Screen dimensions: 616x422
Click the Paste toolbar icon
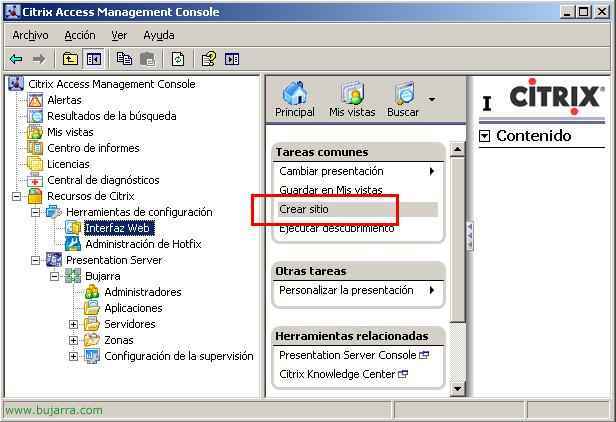(x=147, y=59)
